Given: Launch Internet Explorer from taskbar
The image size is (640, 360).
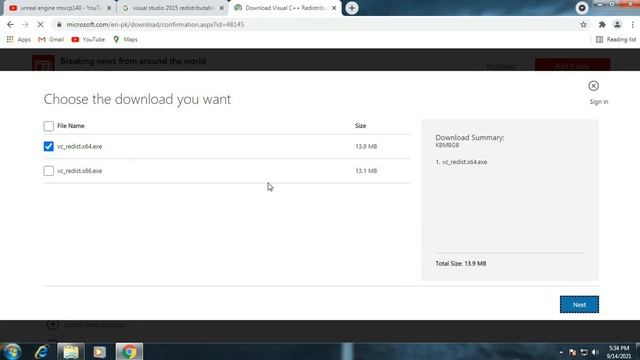Looking at the screenshot, I should (x=42, y=352).
